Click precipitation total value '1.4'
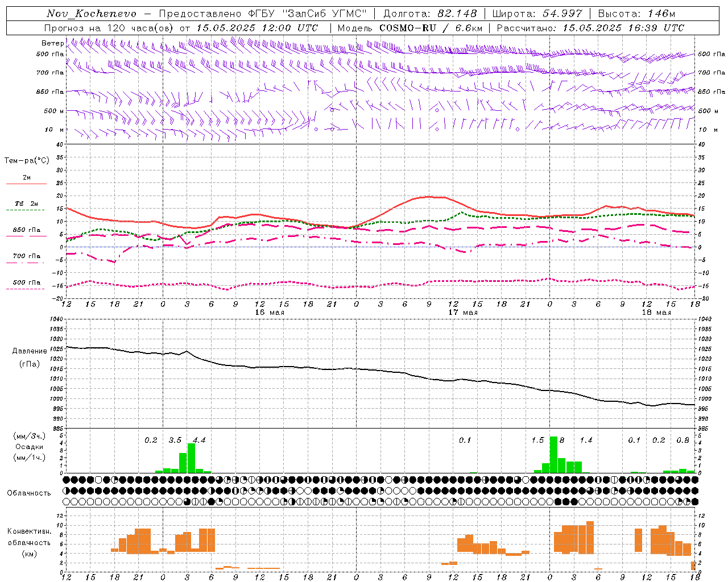 point(586,440)
